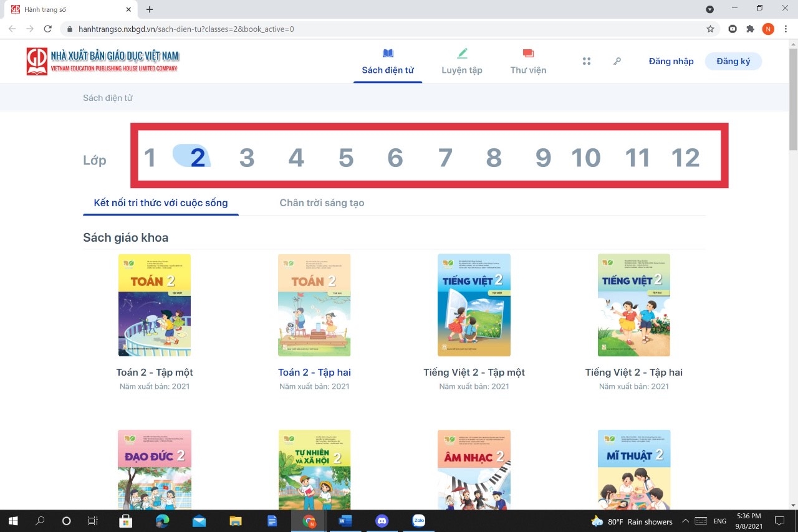Open Mĩ thuật 2 book cover
798x532 pixels.
tap(634, 470)
